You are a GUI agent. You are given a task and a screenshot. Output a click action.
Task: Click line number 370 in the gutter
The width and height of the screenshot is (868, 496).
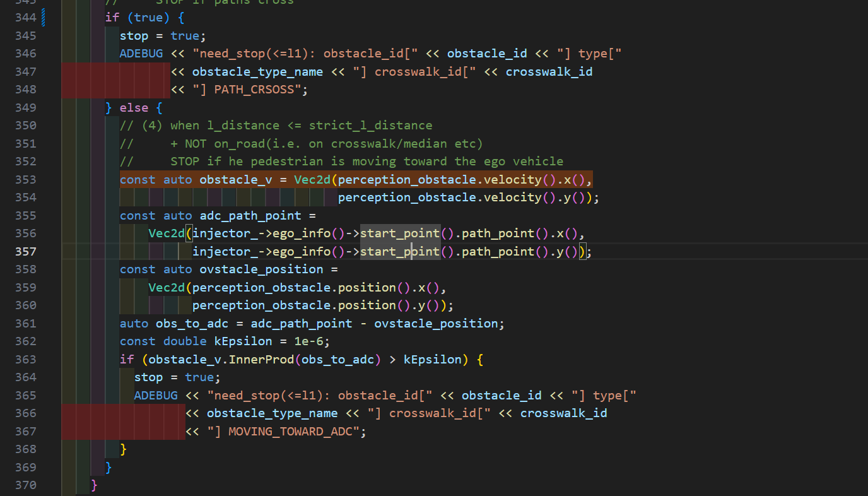[x=26, y=485]
